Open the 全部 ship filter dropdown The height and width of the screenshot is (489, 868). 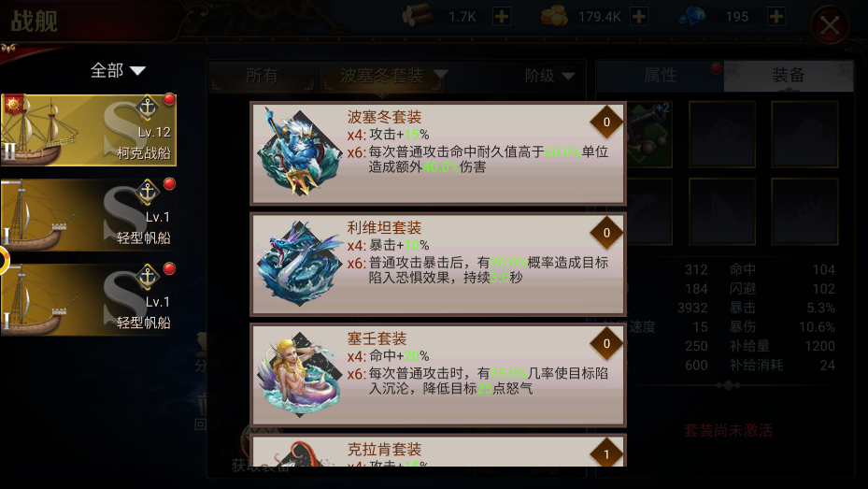coord(118,70)
